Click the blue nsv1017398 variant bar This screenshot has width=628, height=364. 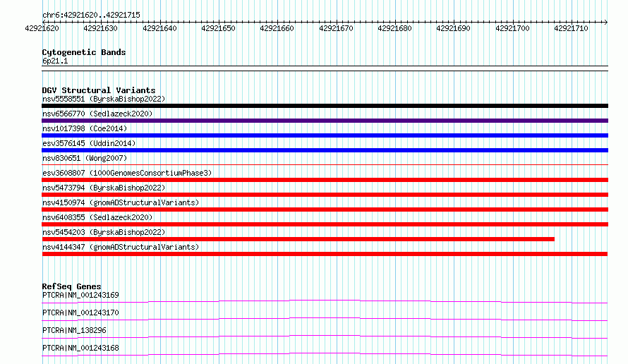coord(325,135)
